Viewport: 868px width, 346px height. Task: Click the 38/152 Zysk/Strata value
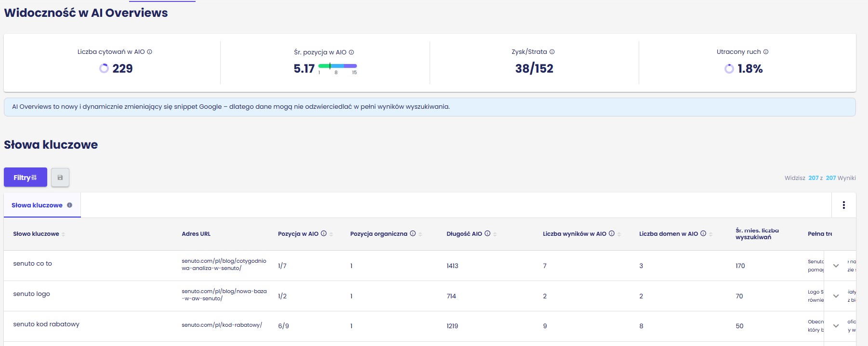[x=534, y=68]
